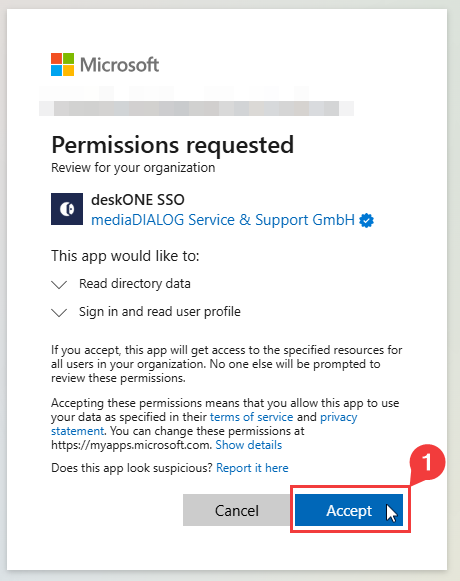Click This app would like to text

click(x=125, y=256)
